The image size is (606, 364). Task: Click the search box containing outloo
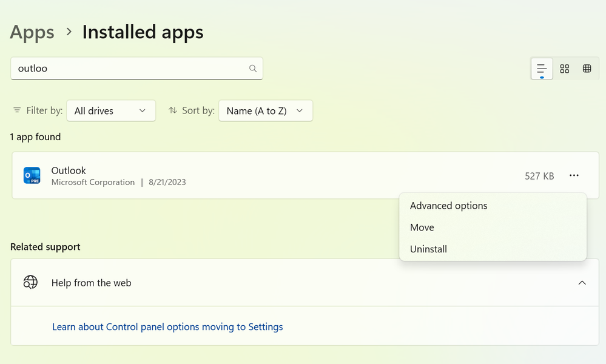137,69
